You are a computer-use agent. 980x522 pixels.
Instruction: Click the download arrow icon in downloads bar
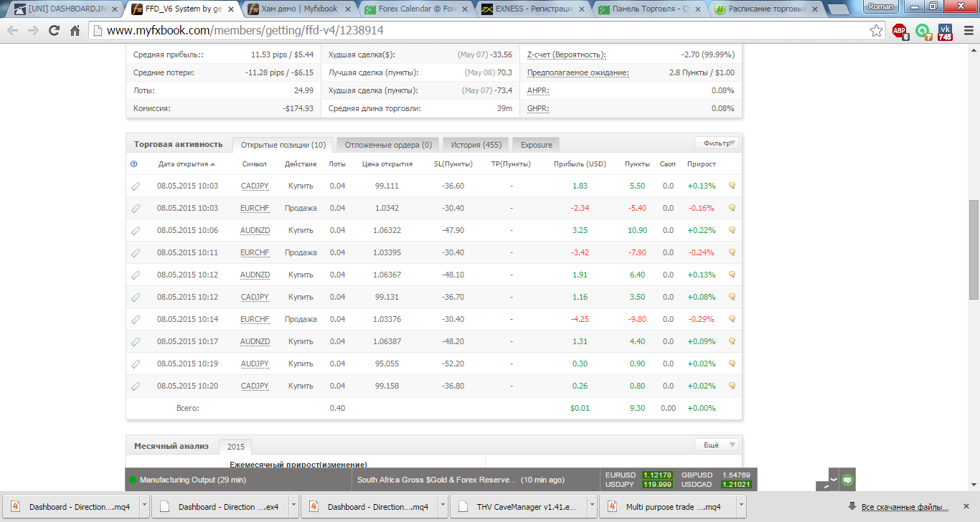pyautogui.click(x=852, y=506)
